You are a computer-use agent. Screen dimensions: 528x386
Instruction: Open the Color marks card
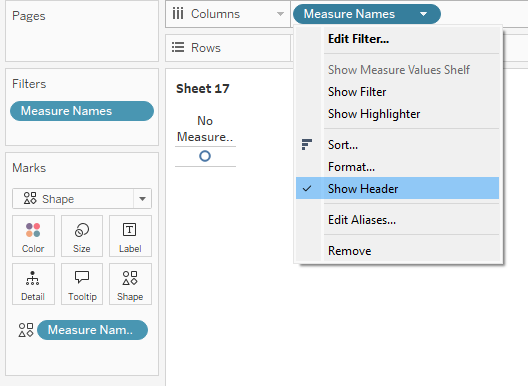click(33, 236)
